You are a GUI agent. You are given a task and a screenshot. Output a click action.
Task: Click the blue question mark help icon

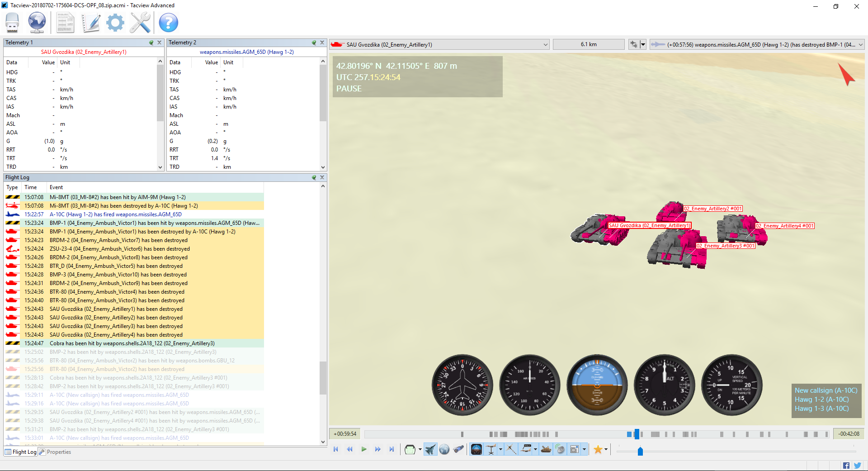[x=169, y=23]
